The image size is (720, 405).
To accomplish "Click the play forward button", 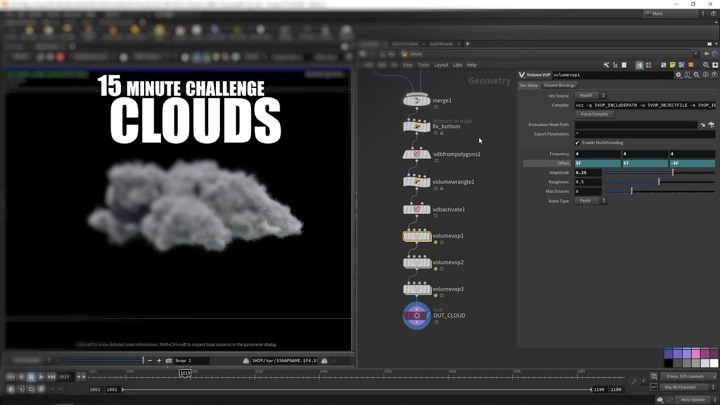I will [41, 377].
